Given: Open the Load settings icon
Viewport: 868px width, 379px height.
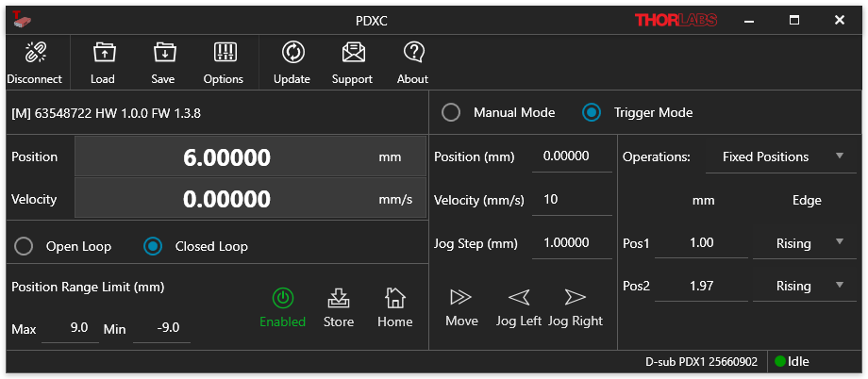Looking at the screenshot, I should click(103, 53).
